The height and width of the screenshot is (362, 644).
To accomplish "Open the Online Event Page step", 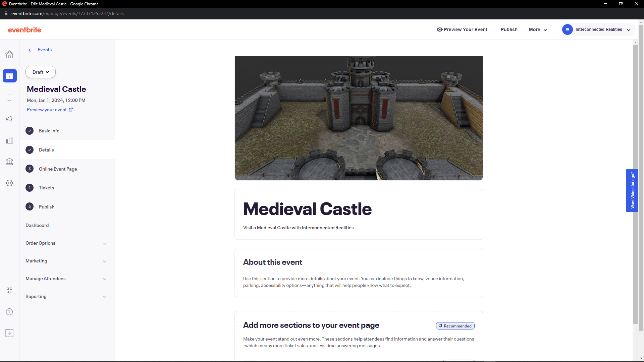I will (58, 169).
